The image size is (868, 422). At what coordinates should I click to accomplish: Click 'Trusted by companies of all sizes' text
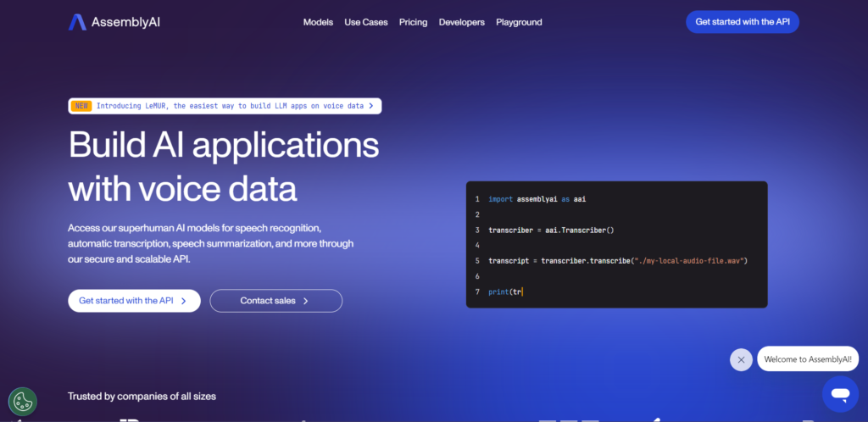click(142, 396)
